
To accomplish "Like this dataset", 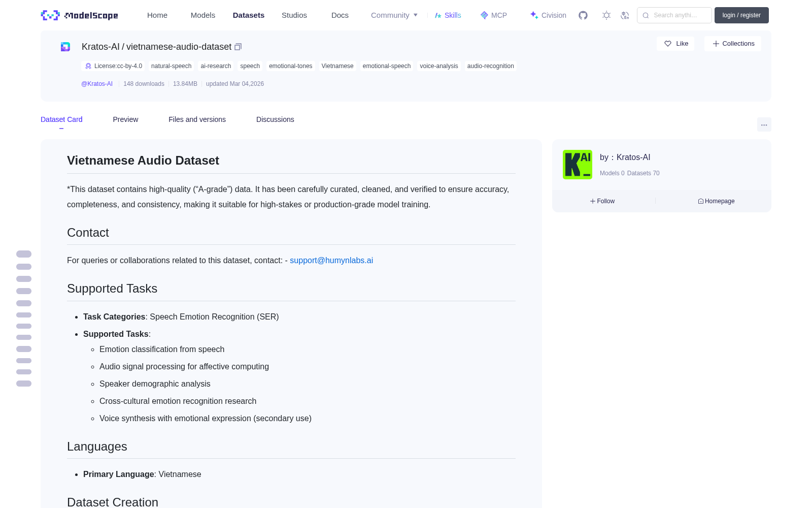I will [676, 44].
